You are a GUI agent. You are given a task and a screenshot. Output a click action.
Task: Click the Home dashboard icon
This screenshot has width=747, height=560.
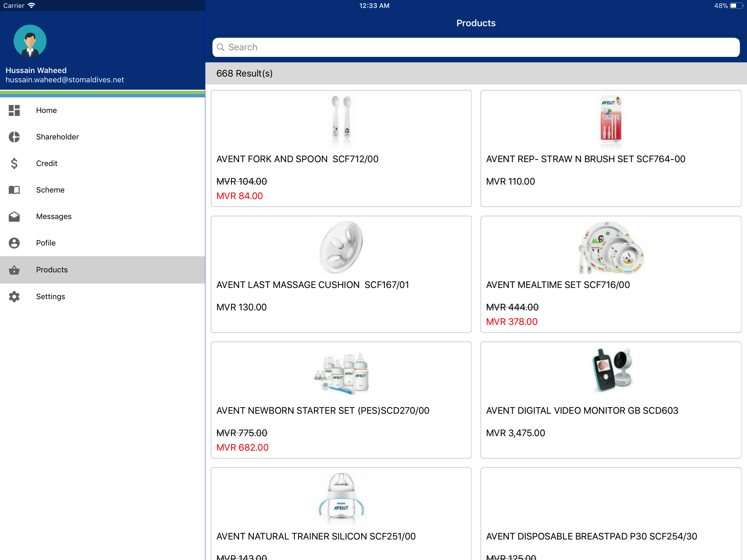click(14, 110)
